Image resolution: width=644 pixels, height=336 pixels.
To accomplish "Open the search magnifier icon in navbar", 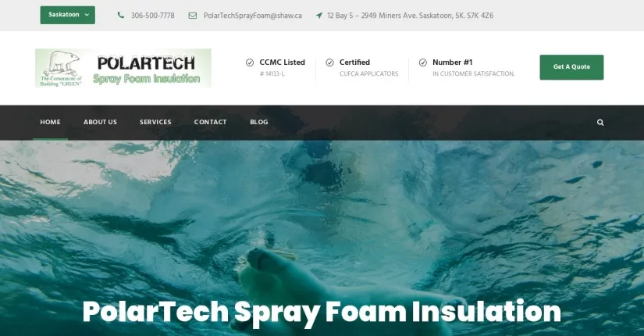I will tap(600, 123).
